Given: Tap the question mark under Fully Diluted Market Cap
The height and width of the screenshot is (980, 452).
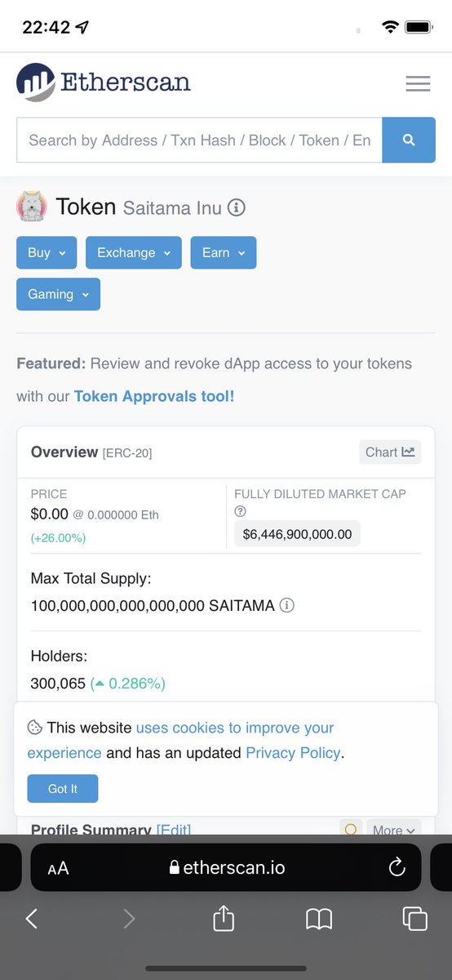Looking at the screenshot, I should [x=240, y=511].
